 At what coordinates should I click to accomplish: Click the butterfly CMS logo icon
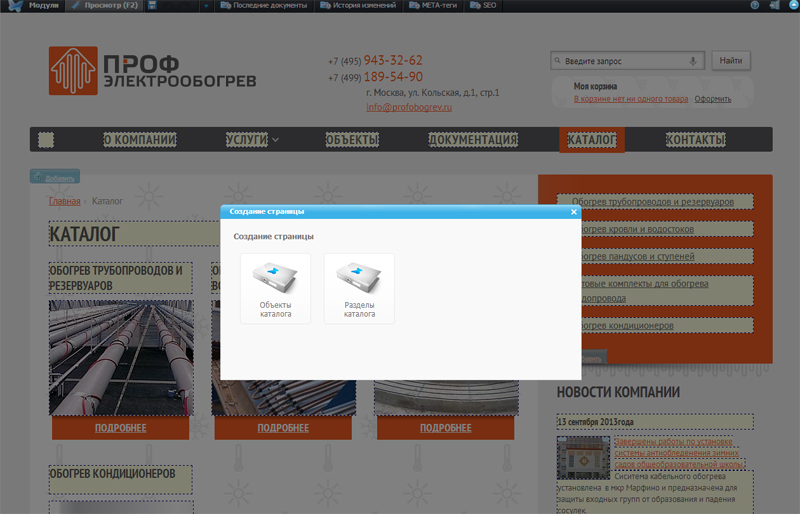tap(15, 6)
